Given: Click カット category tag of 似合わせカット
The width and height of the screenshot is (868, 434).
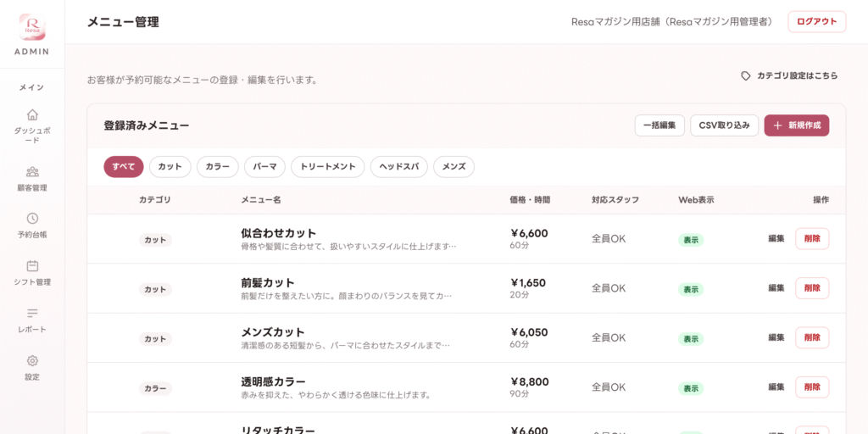Looking at the screenshot, I should click(155, 240).
